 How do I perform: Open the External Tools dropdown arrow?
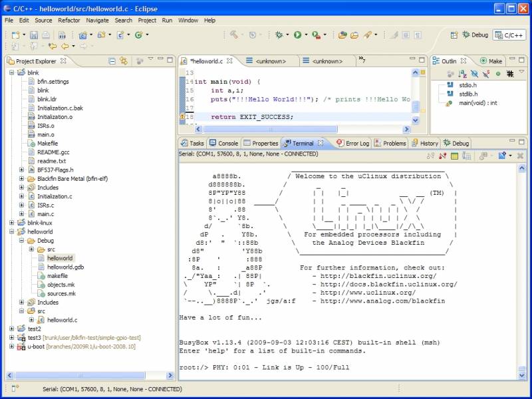[325, 35]
